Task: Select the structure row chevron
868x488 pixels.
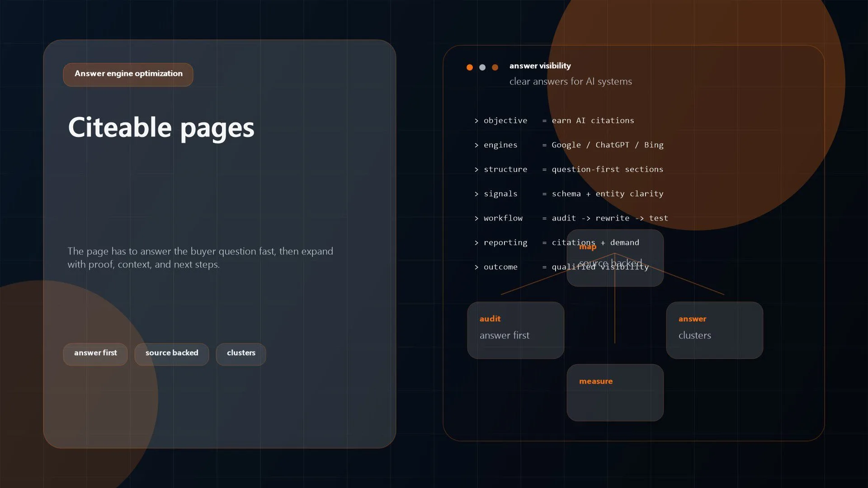Action: point(476,169)
